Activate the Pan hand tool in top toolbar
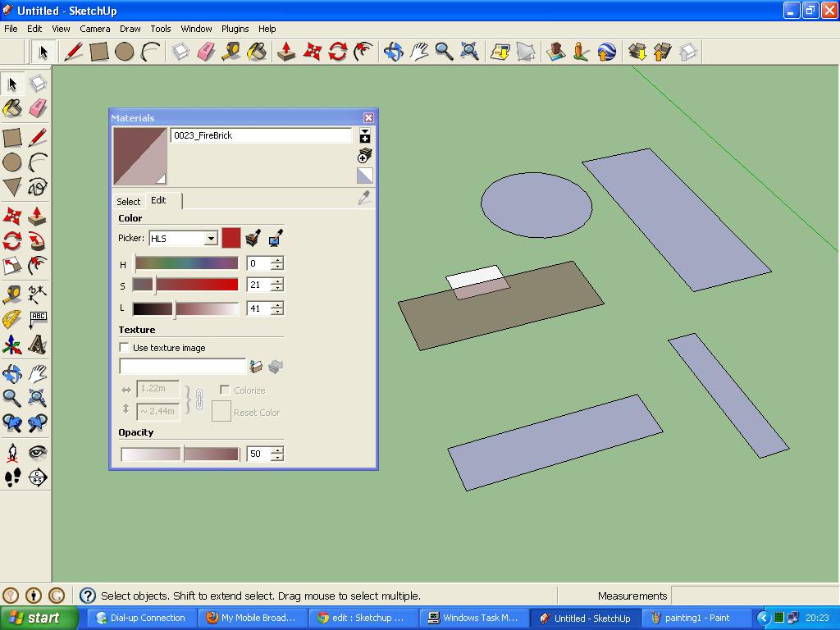 click(x=419, y=52)
